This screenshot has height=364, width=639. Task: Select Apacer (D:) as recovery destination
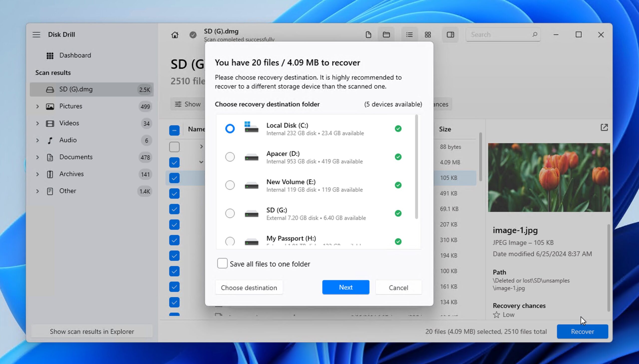pos(230,157)
